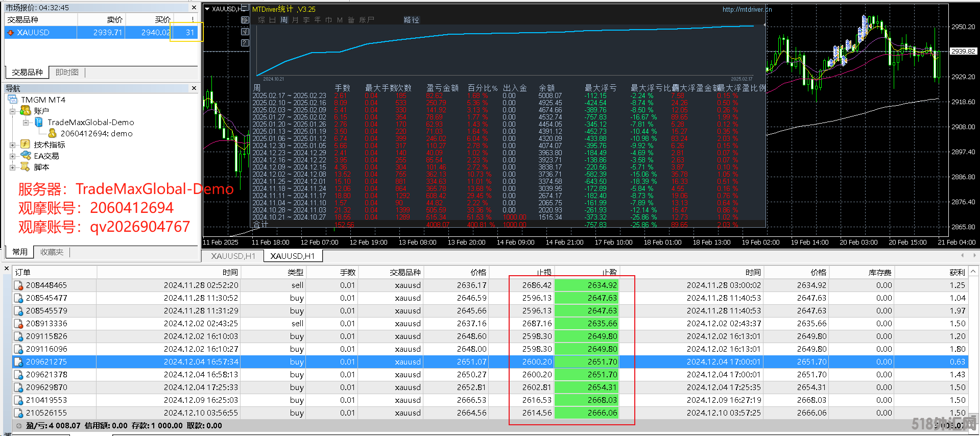Image resolution: width=980 pixels, height=436 pixels.
Task: Toggle the 周 weekly period in MTDriver stats
Action: tap(284, 20)
